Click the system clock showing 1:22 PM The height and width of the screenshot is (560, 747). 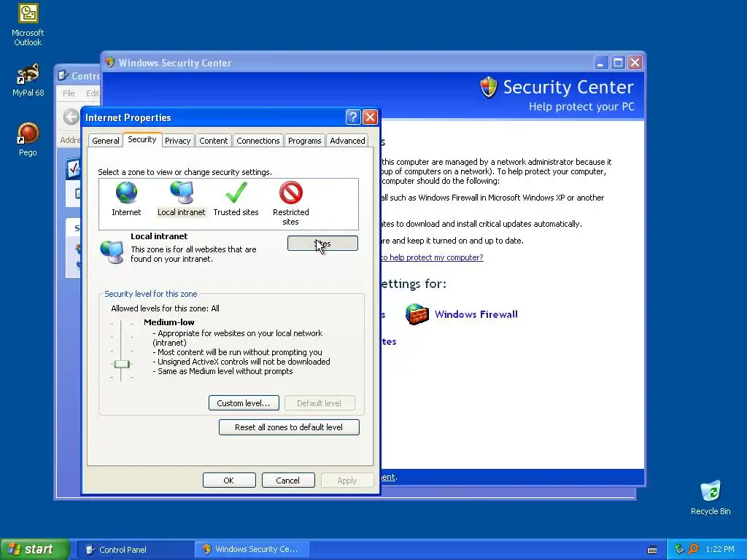[x=719, y=549]
